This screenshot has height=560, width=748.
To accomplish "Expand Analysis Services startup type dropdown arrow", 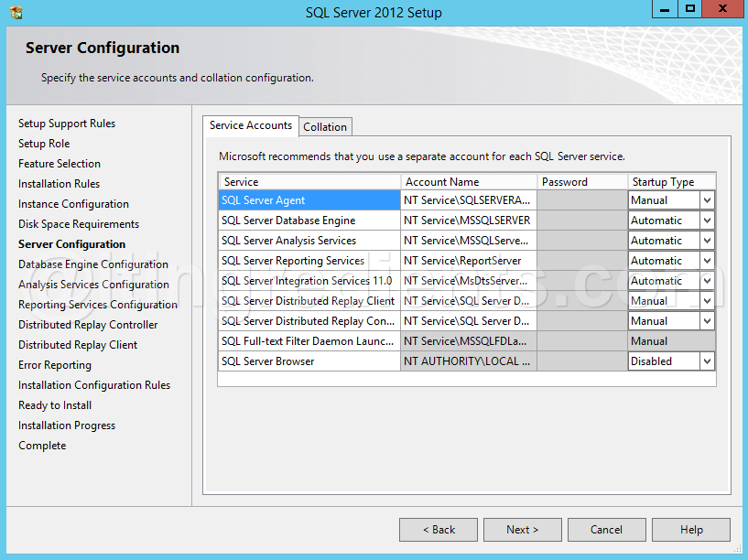I will (707, 241).
